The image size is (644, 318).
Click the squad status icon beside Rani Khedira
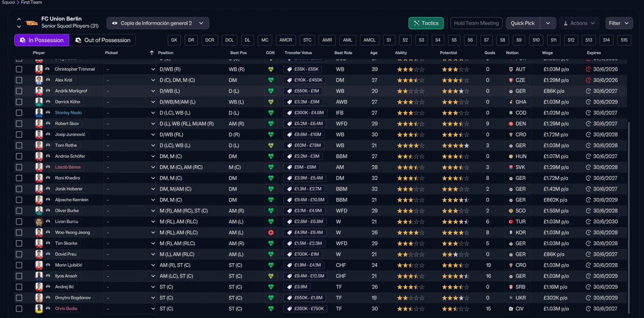47,178
